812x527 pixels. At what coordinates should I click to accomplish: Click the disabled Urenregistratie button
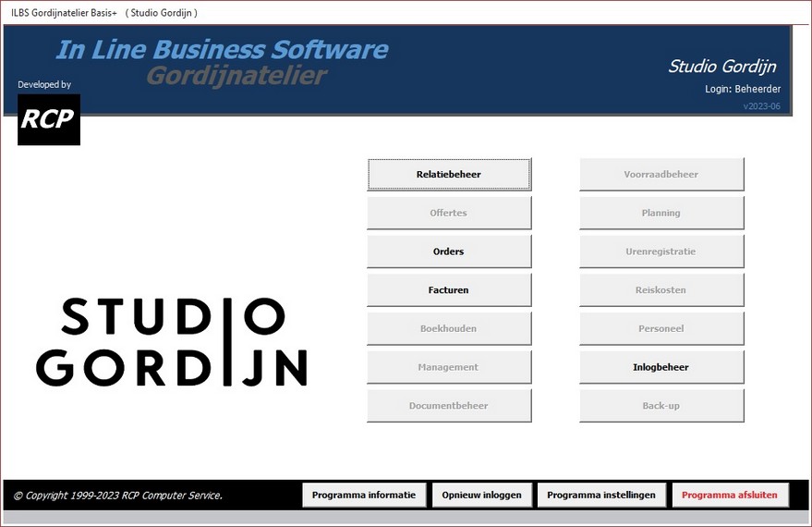coord(661,251)
